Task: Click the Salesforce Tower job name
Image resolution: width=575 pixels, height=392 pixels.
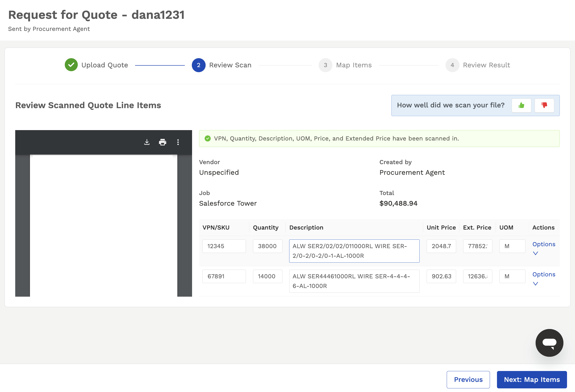Action: point(228,203)
